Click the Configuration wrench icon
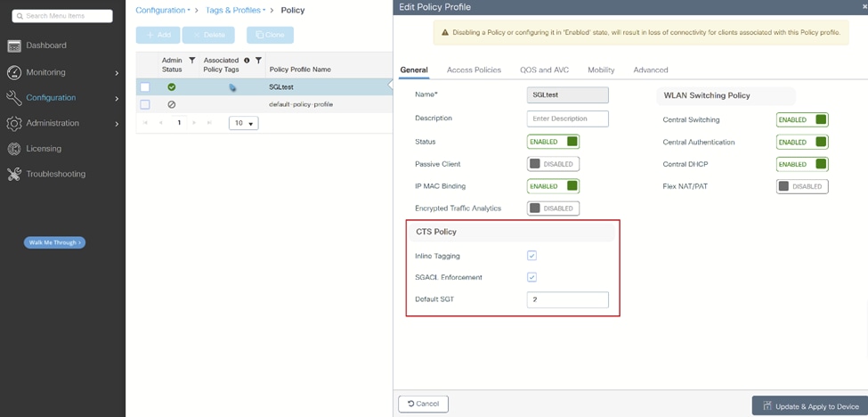This screenshot has height=417, width=868. [x=14, y=98]
